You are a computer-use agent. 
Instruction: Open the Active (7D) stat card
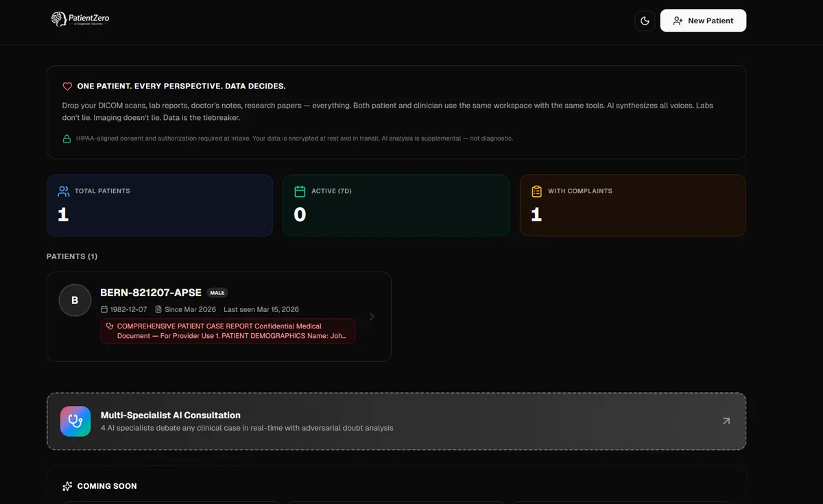(x=396, y=206)
